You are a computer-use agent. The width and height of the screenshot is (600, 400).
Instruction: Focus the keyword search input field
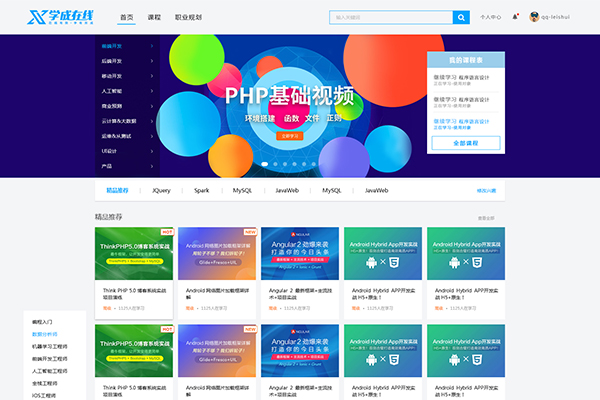point(391,17)
